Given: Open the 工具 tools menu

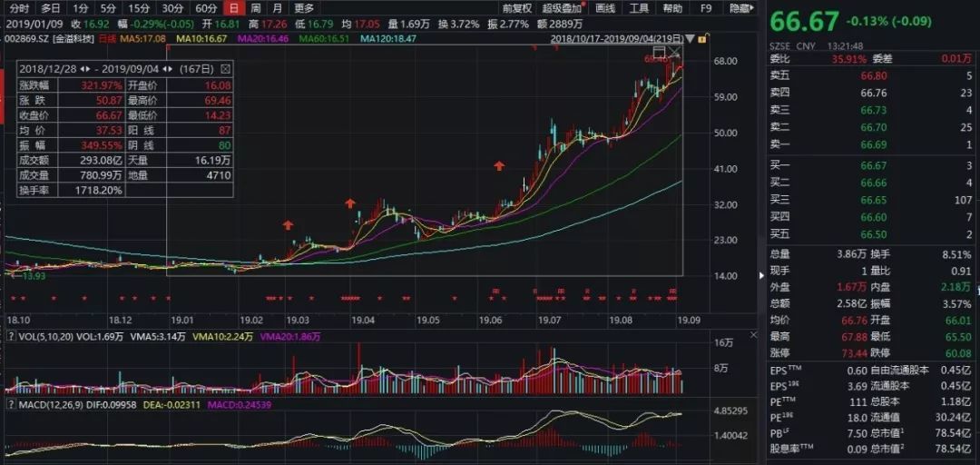Looking at the screenshot, I should (639, 8).
